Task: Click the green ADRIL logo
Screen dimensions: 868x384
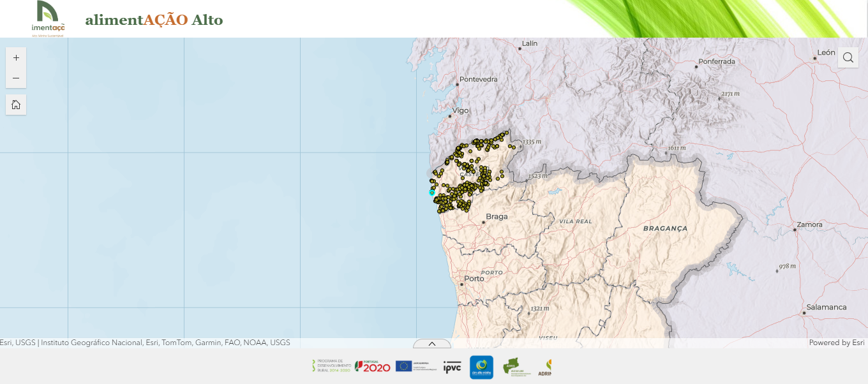Action: pos(512,366)
